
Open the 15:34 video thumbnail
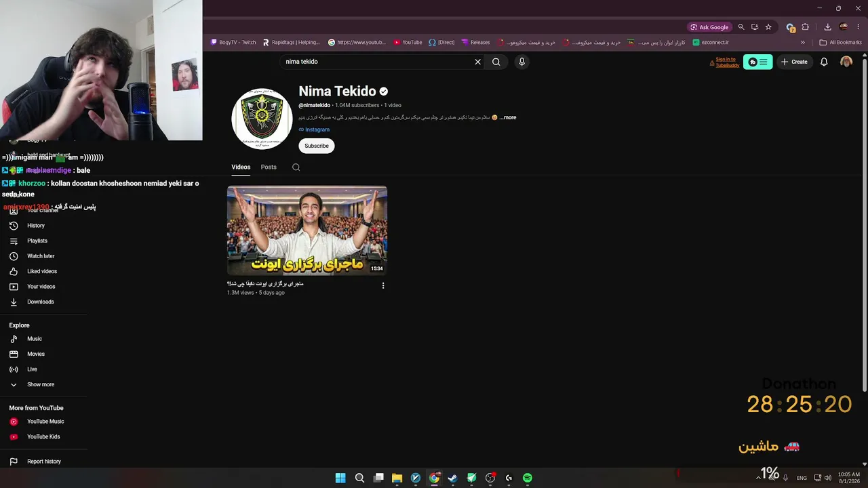(x=307, y=230)
